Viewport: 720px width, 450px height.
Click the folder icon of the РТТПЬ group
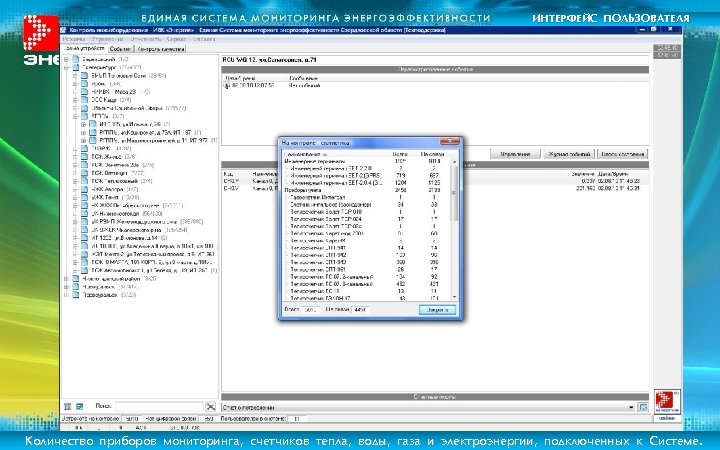point(84,116)
